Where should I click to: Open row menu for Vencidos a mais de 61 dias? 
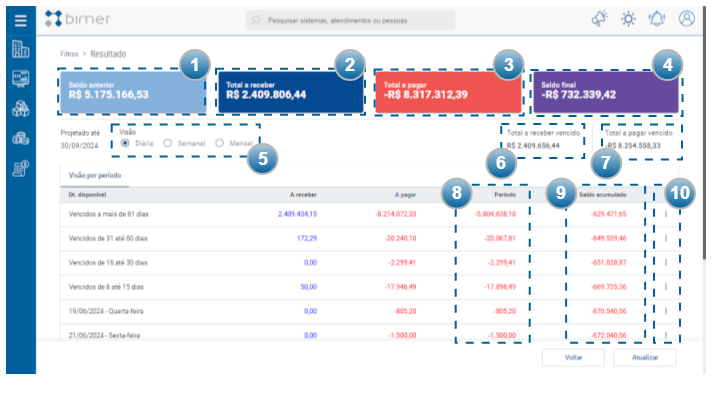pyautogui.click(x=666, y=214)
